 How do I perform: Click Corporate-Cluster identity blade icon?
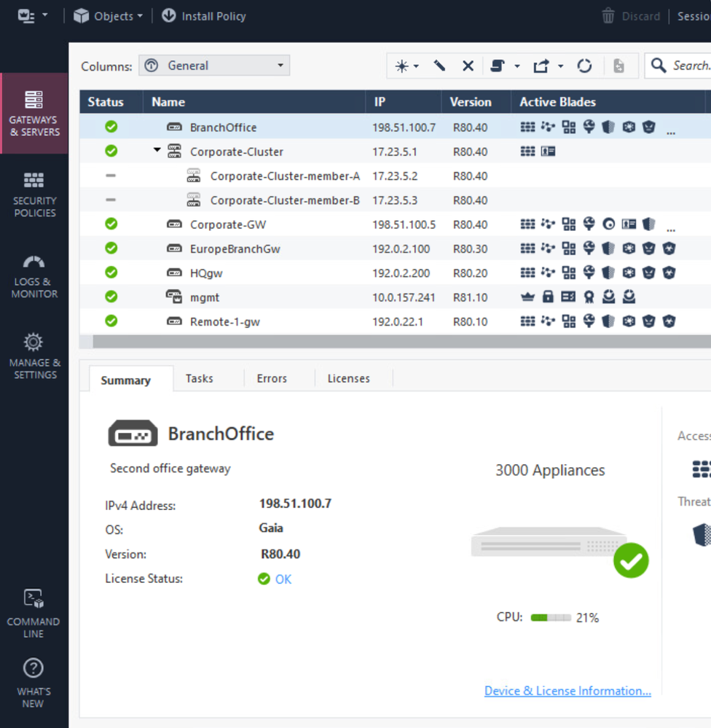(548, 151)
